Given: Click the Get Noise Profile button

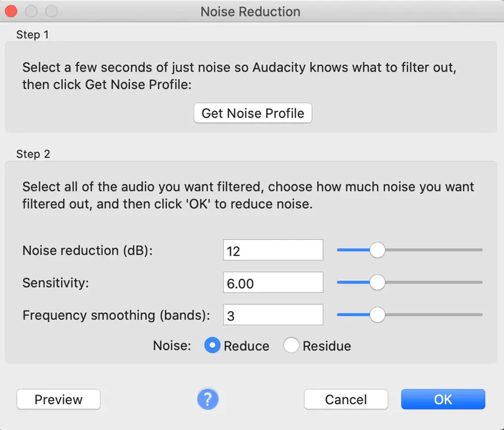Looking at the screenshot, I should (253, 113).
